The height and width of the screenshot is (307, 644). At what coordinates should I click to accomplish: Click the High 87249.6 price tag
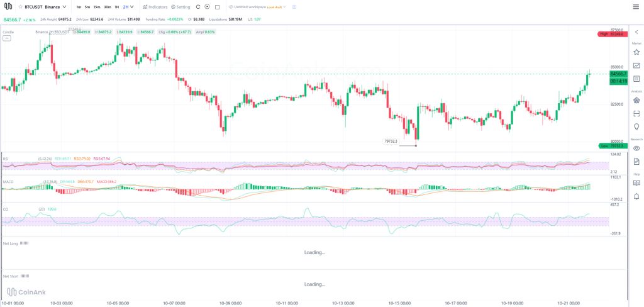tap(612, 34)
